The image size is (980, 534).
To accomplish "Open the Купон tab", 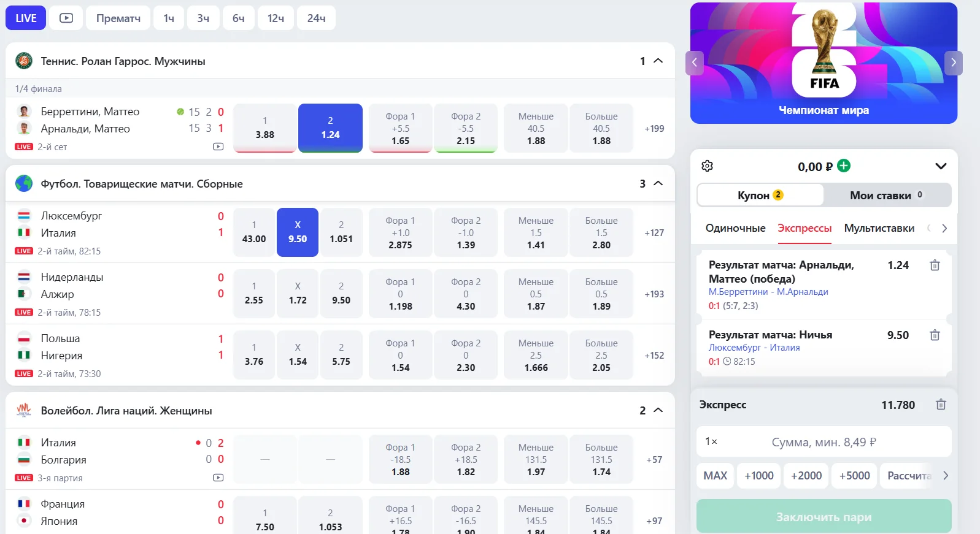I will (760, 195).
